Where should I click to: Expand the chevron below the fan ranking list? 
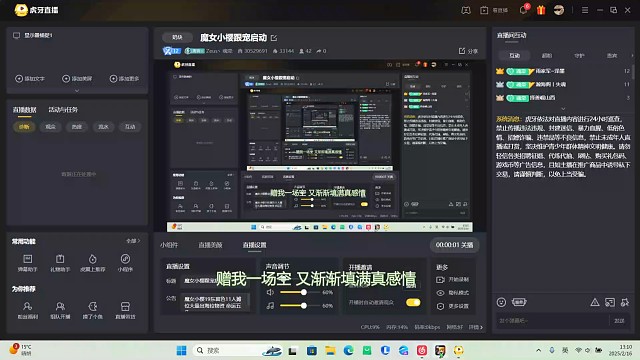(563, 109)
